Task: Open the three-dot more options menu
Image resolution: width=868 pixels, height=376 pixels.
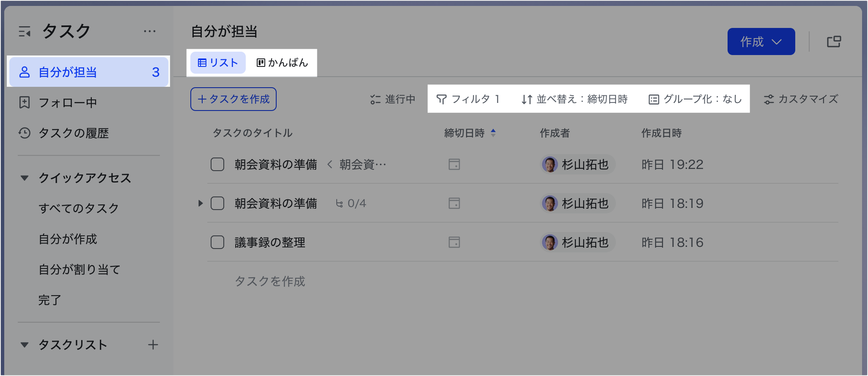Action: [x=149, y=31]
